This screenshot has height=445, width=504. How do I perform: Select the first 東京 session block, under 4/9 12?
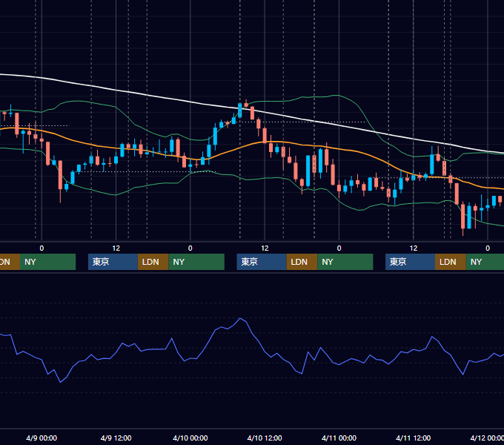(113, 262)
